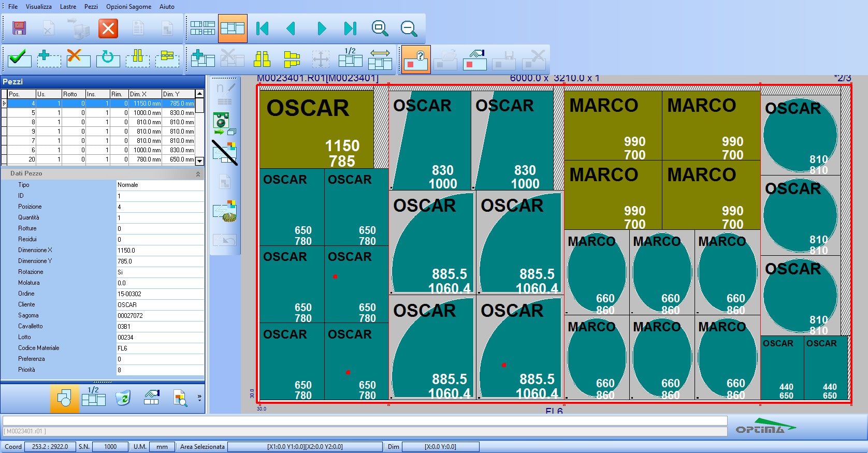Click the document magnifier search icon

click(180, 398)
